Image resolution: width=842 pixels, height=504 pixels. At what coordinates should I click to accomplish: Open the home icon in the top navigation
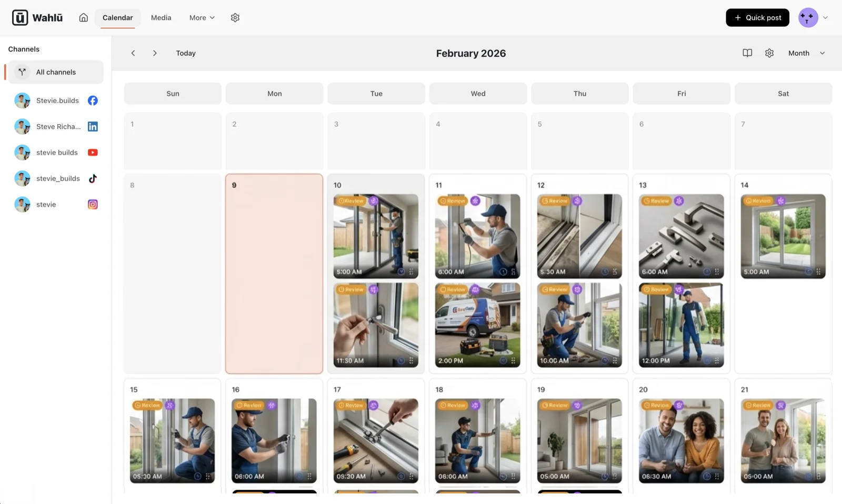[83, 17]
